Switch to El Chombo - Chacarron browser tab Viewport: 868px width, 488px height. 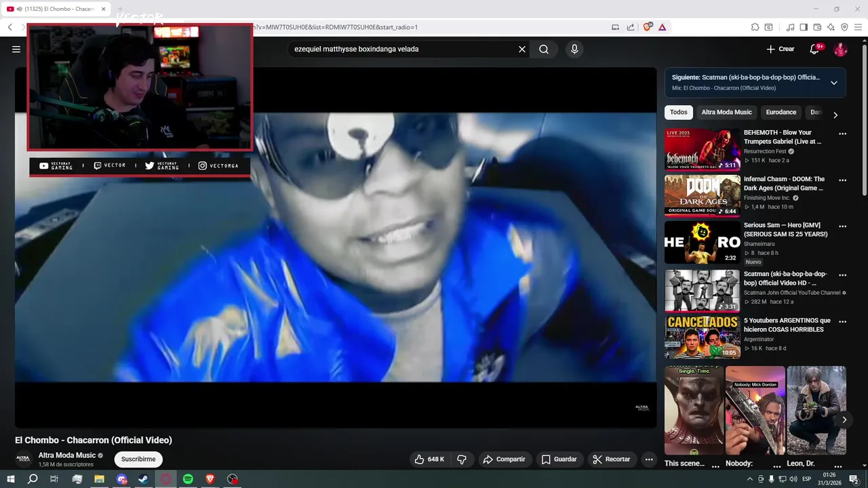58,9
